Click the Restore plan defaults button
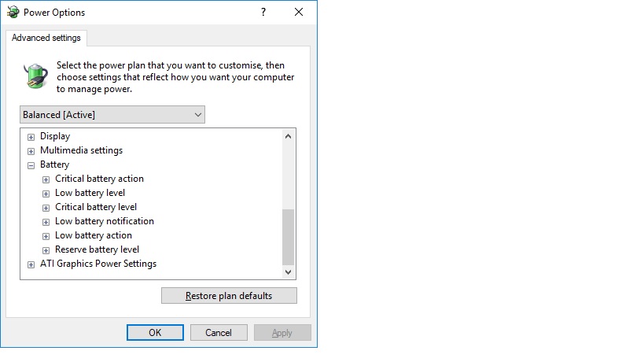The height and width of the screenshot is (362, 644). tap(229, 296)
